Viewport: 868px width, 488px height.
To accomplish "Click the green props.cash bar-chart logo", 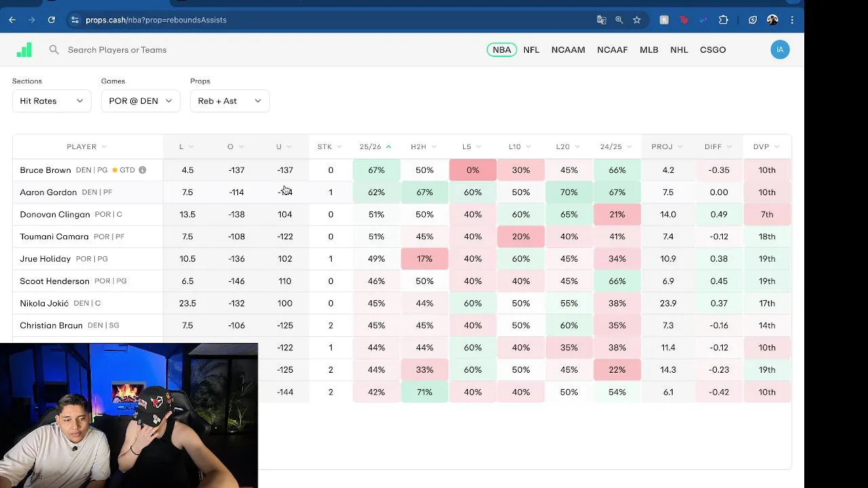I will [24, 49].
